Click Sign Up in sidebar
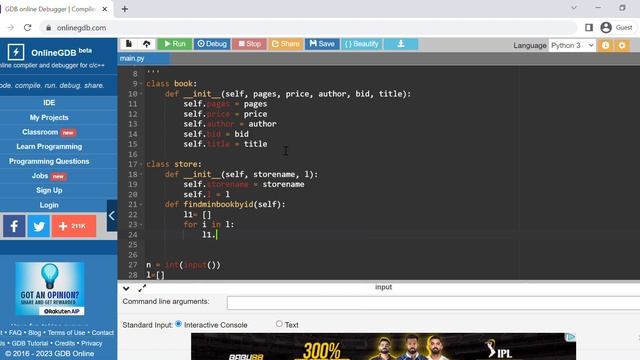Screen dimensions: 640x360 click(x=49, y=190)
